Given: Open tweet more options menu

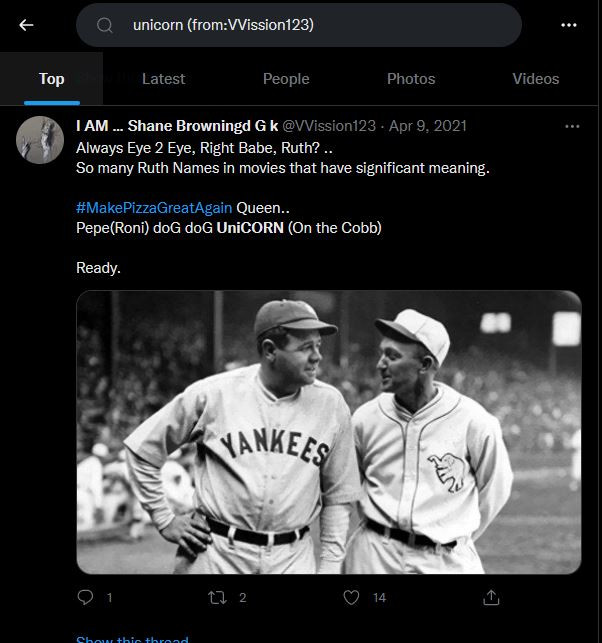Looking at the screenshot, I should click(572, 126).
